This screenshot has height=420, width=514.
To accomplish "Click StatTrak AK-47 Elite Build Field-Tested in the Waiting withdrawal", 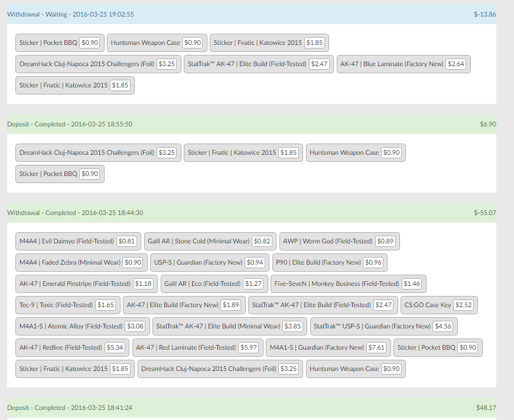I will pyautogui.click(x=259, y=64).
